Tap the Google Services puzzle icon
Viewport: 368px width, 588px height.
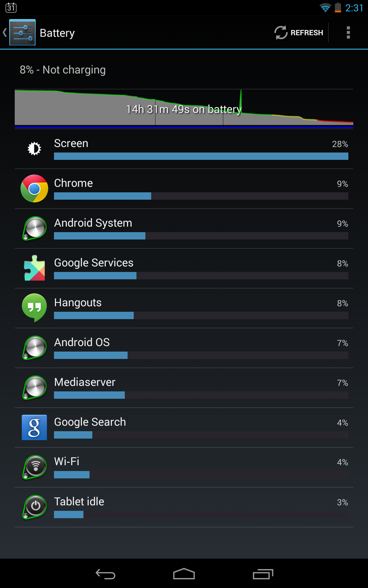coord(34,268)
